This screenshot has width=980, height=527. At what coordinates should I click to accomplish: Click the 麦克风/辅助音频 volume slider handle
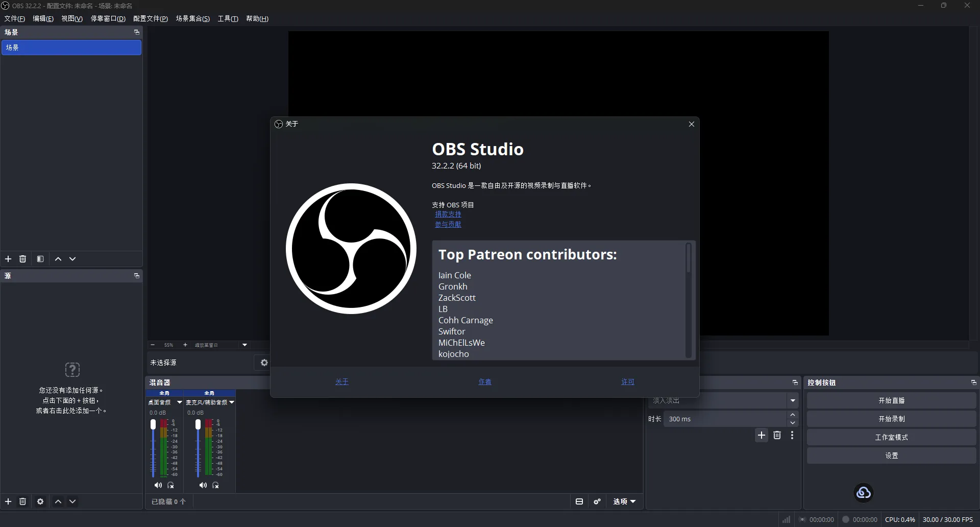198,424
